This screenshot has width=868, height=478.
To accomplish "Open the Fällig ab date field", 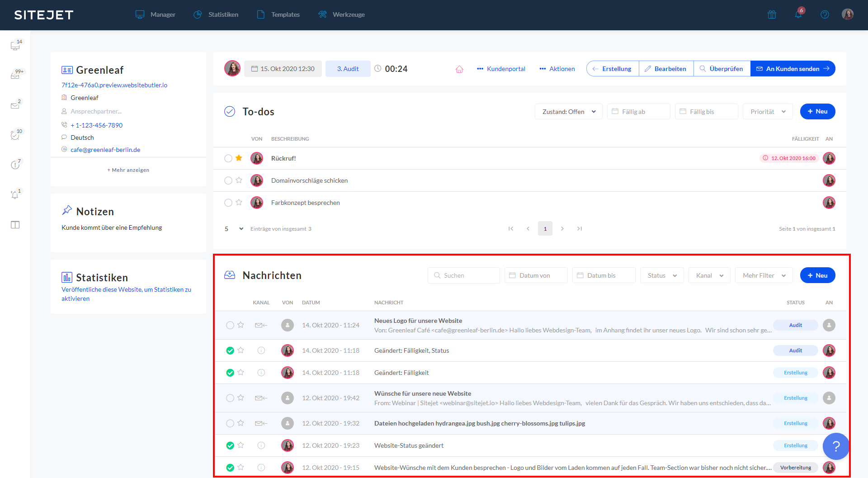I will click(639, 112).
